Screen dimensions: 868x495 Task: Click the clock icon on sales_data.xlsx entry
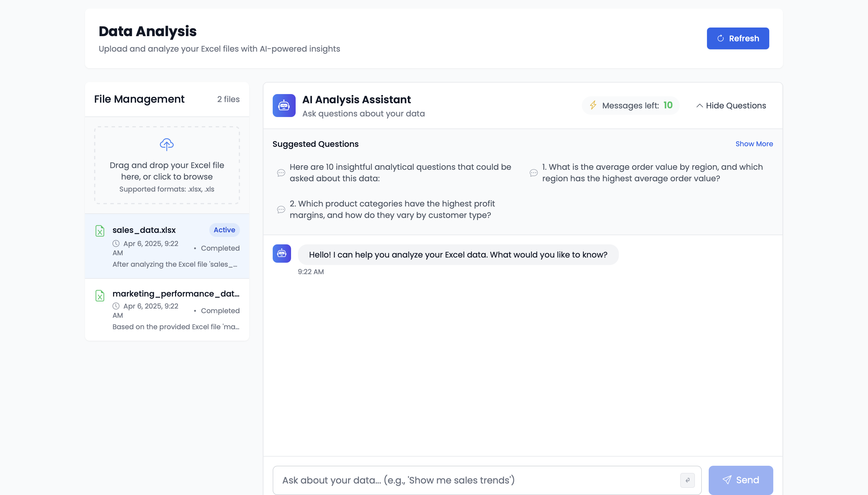pyautogui.click(x=116, y=243)
